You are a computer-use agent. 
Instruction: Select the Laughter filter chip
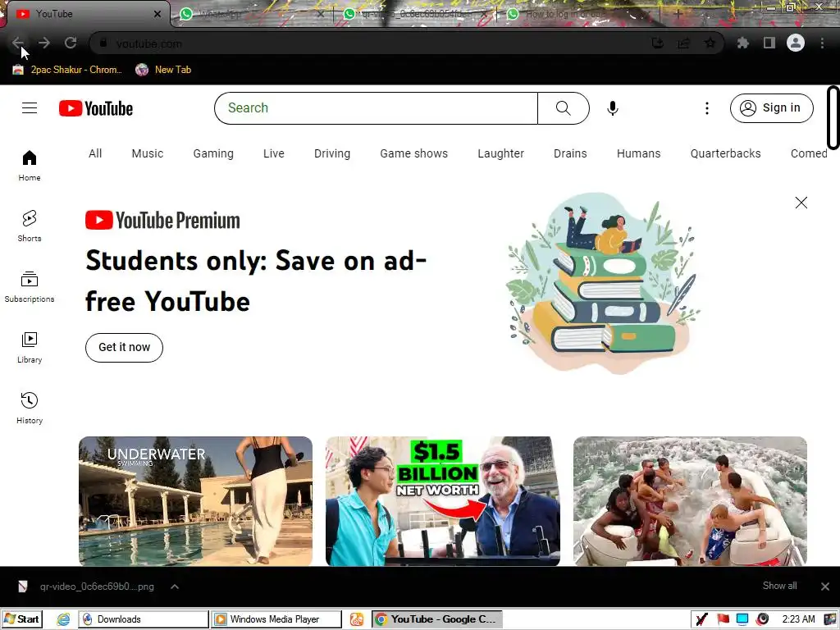[501, 153]
